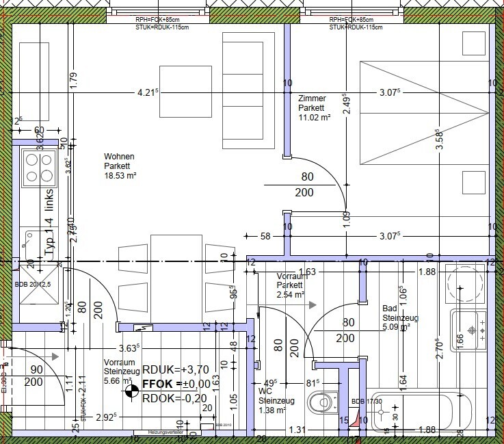504x444 pixels.
Task: Select the three-seat sofa in Wohnen
Action: coord(248,90)
